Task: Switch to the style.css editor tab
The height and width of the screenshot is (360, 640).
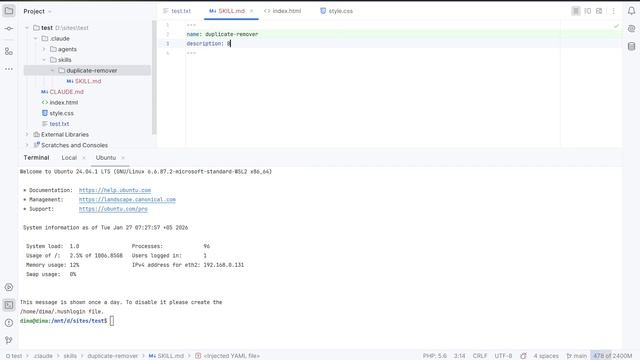Action: [337, 11]
